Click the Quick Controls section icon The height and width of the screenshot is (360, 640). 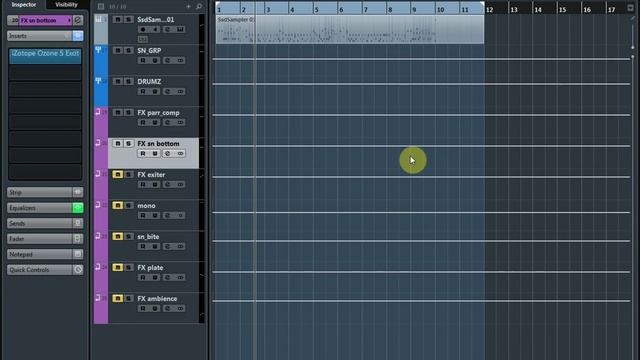click(78, 270)
